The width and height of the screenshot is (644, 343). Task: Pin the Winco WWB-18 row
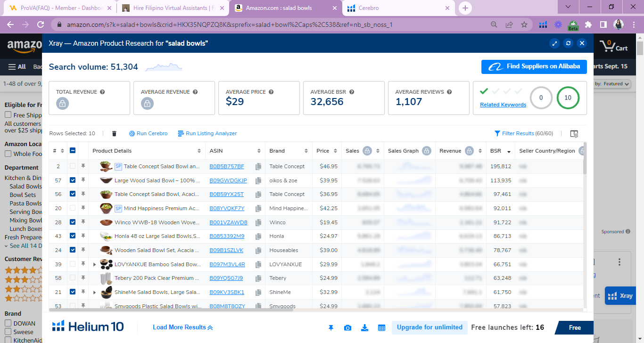tap(83, 222)
